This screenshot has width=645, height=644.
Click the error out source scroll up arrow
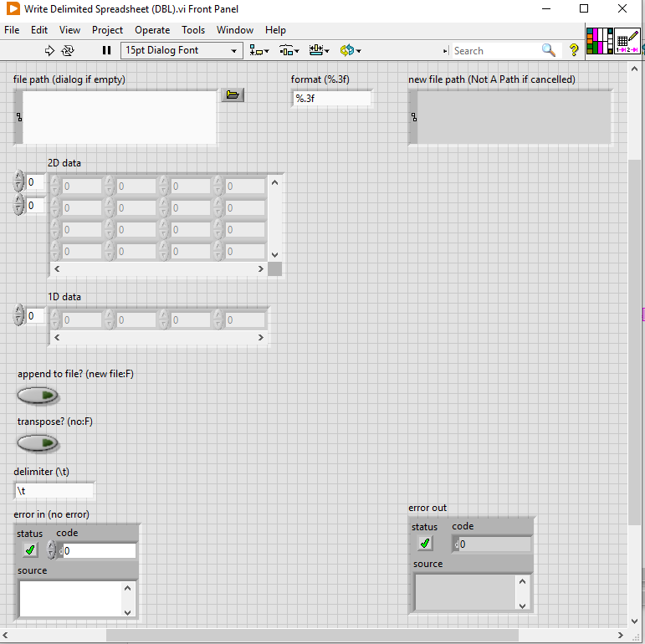click(522, 581)
